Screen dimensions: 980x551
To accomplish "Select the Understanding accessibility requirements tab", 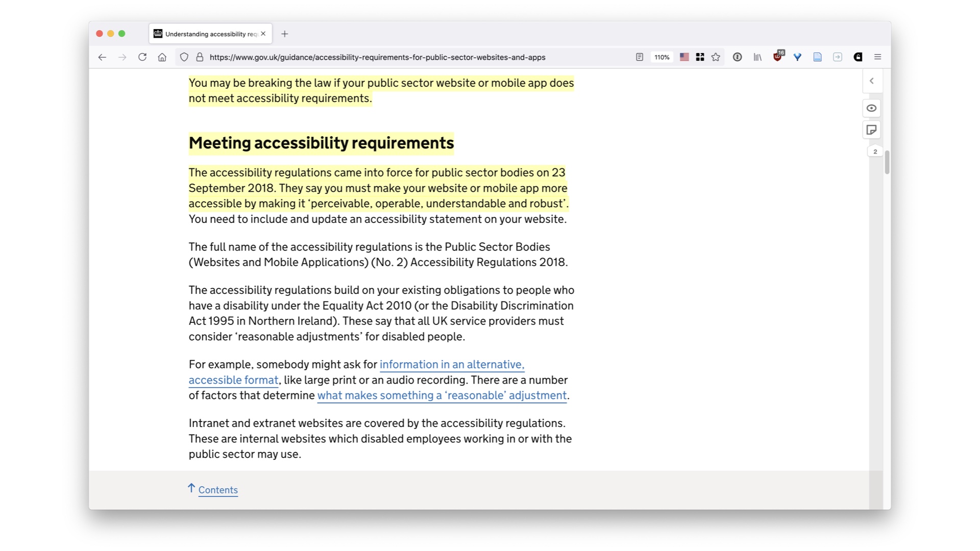I will point(210,34).
